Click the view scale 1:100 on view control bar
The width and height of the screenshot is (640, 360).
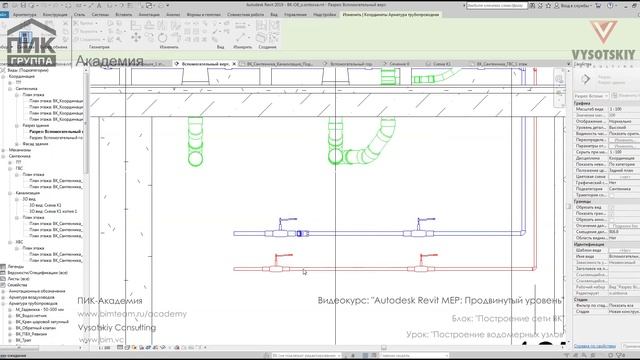[x=105, y=348]
